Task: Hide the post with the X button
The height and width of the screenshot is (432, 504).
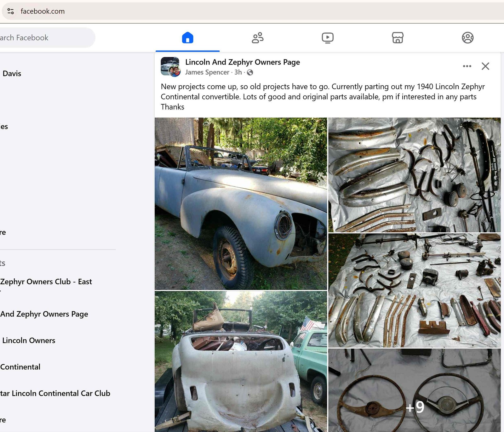Action: point(485,66)
